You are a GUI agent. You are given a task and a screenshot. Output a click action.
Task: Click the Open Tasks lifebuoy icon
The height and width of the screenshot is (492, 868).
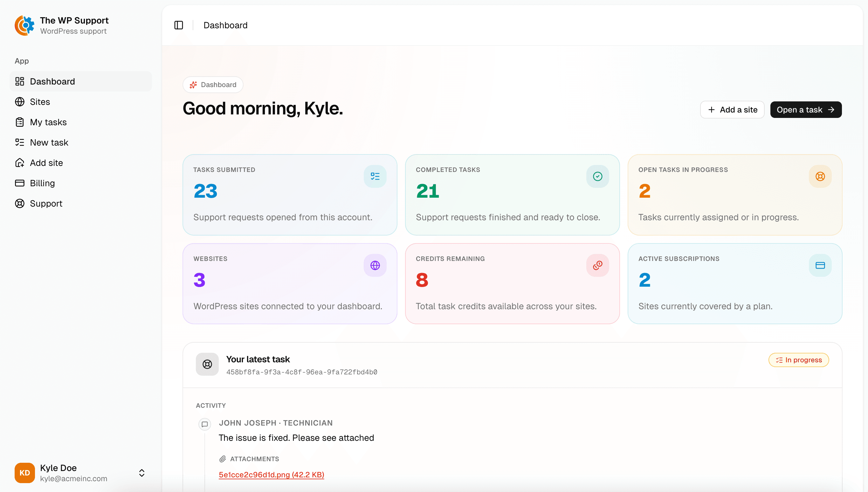pyautogui.click(x=820, y=176)
